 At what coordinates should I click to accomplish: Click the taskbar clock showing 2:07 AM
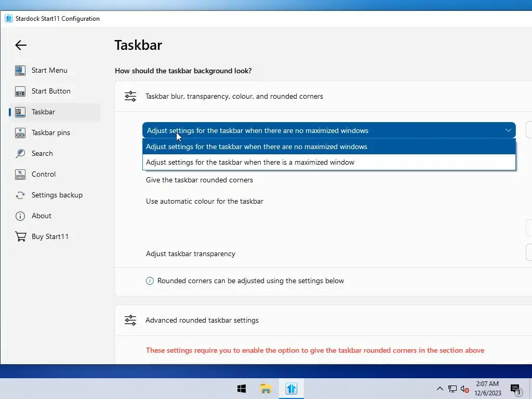point(487,389)
